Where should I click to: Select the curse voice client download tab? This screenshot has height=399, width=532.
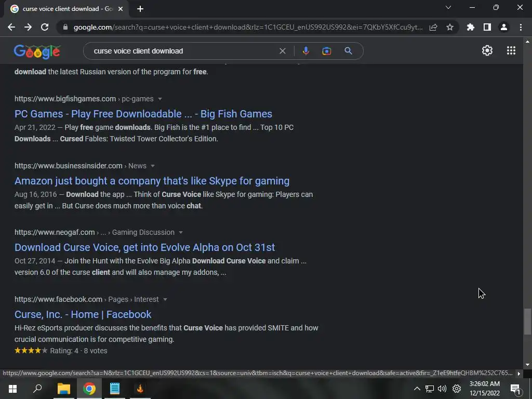click(67, 9)
